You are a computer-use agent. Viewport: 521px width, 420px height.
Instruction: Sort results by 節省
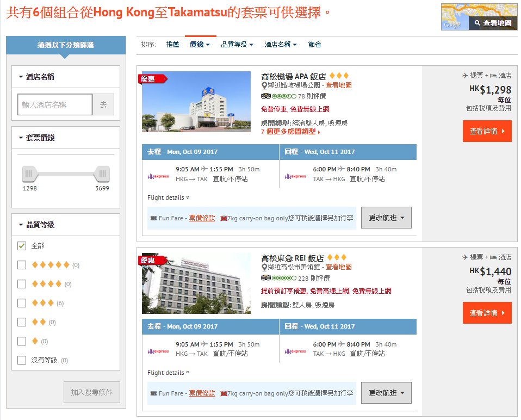click(315, 45)
